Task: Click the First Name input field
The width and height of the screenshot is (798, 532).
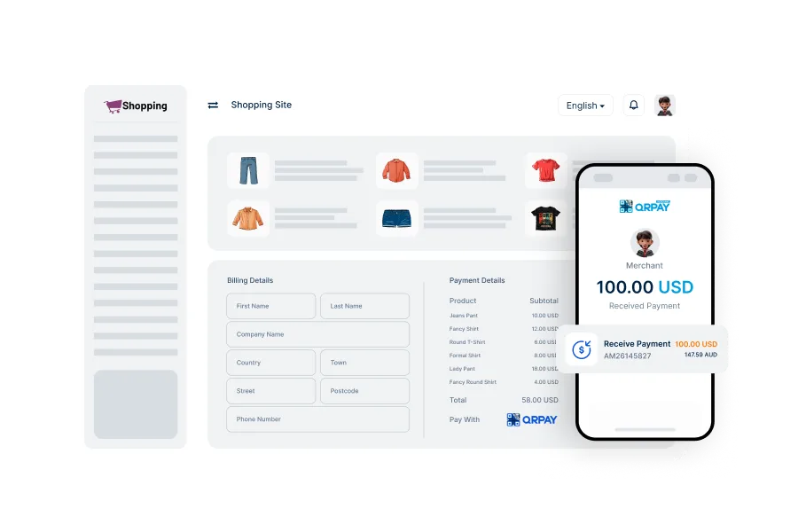Action: (x=270, y=306)
